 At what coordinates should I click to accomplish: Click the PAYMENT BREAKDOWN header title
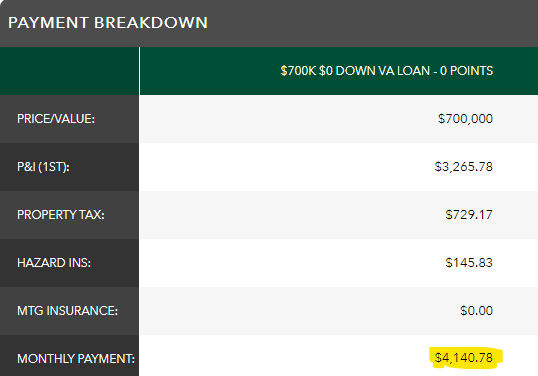(x=108, y=23)
